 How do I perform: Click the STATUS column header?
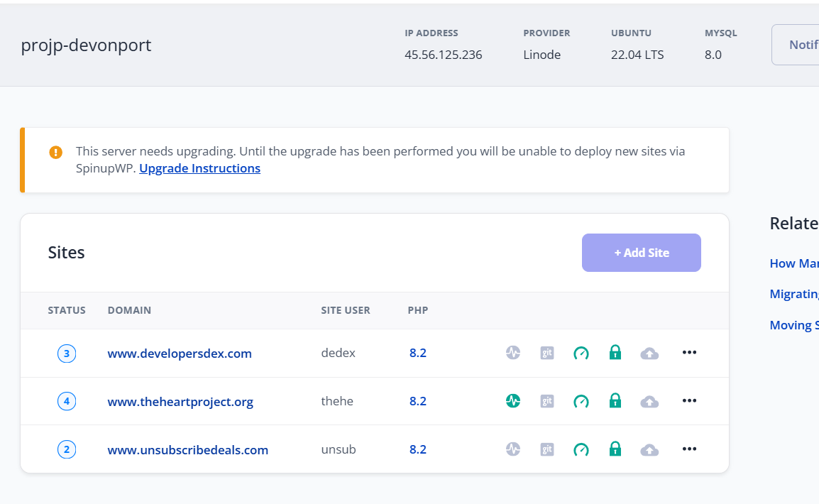click(x=67, y=310)
